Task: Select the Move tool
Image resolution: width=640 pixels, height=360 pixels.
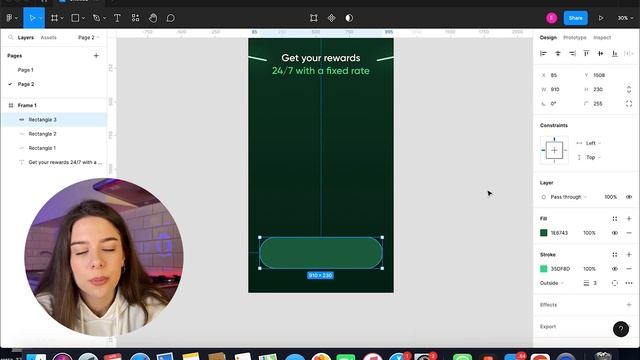Action: click(x=32, y=18)
